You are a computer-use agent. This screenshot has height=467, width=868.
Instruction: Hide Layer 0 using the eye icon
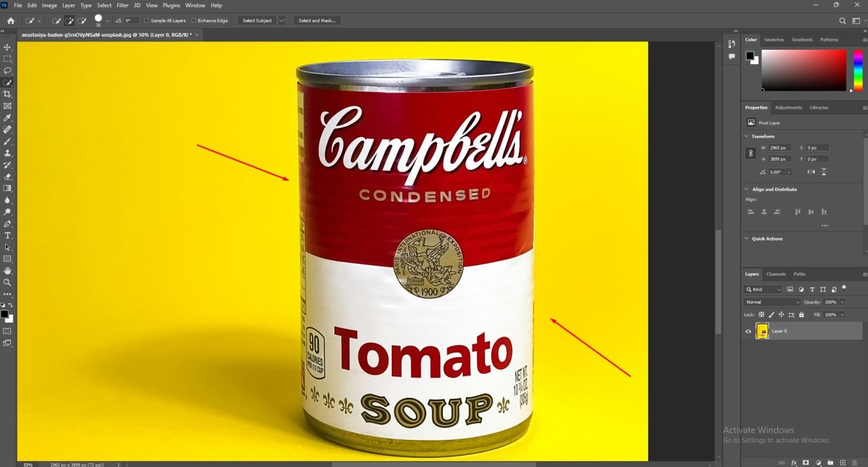click(x=748, y=331)
